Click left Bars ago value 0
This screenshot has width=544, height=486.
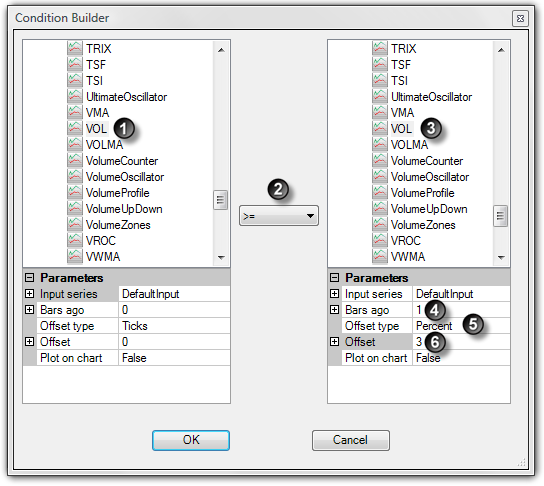pos(174,309)
